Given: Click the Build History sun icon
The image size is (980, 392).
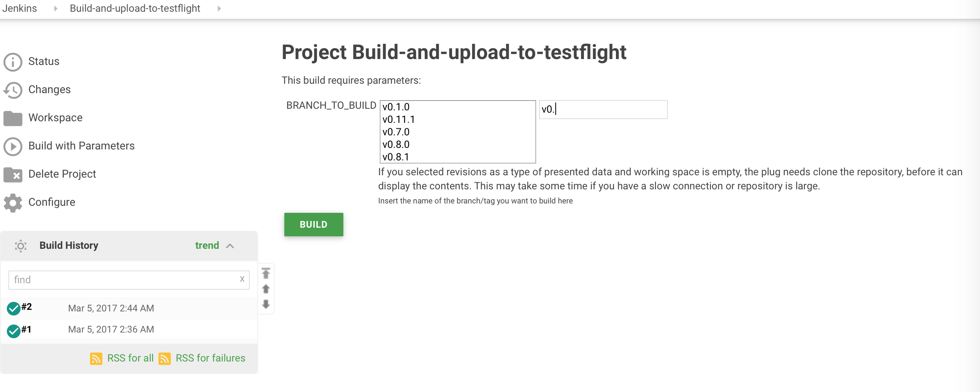Looking at the screenshot, I should coord(21,246).
